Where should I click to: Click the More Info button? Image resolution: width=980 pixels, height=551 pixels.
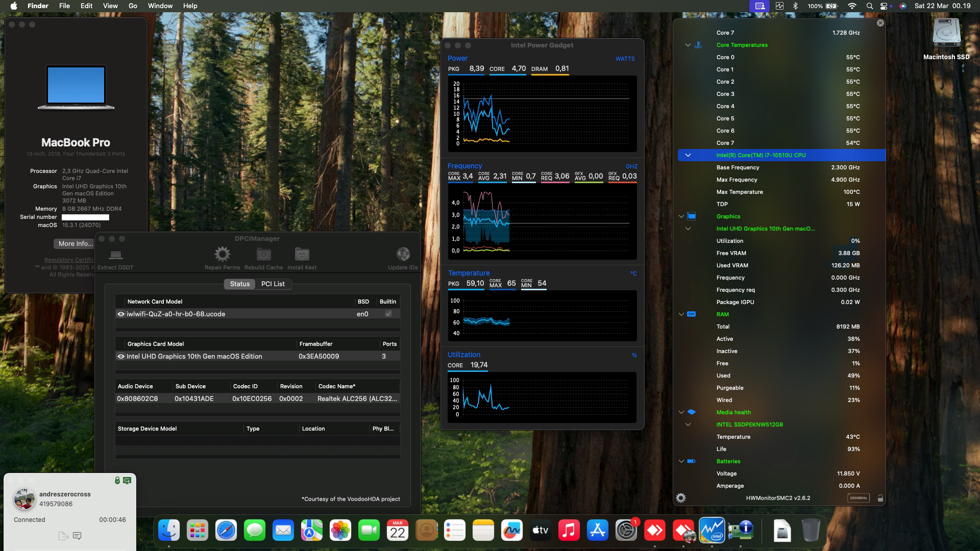point(74,243)
